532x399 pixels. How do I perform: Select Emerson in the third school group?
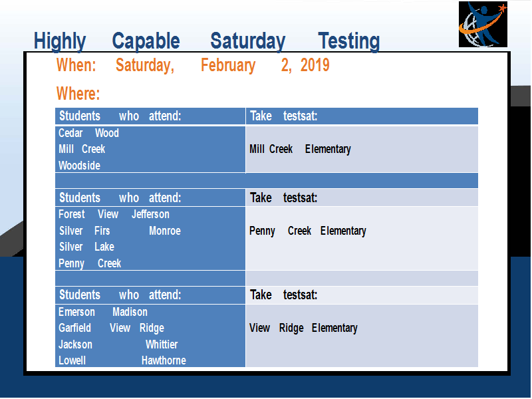click(76, 312)
